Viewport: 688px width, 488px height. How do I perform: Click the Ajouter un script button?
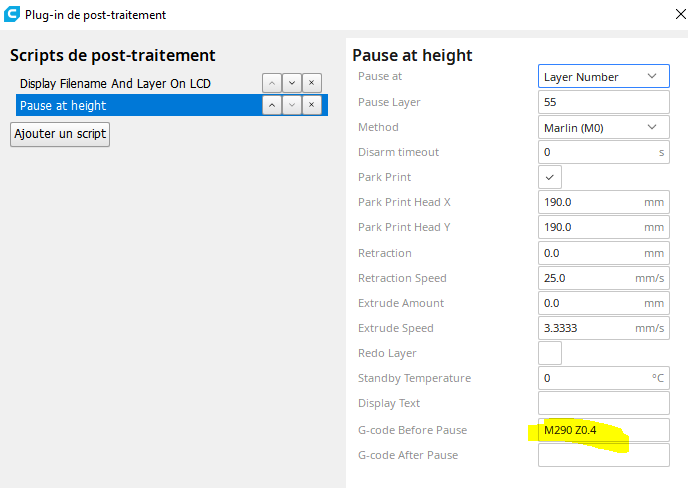(x=60, y=134)
